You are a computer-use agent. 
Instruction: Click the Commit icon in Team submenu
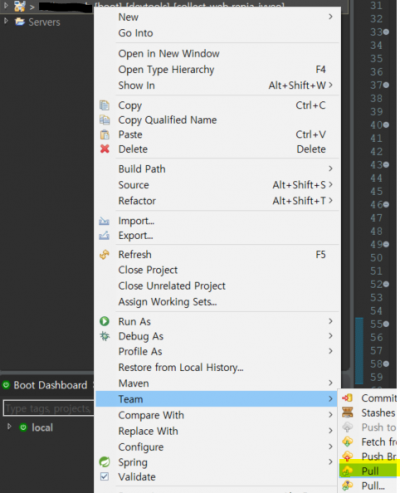347,398
